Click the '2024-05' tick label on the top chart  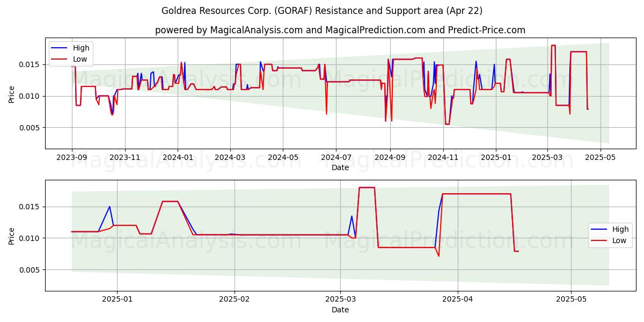283,158
